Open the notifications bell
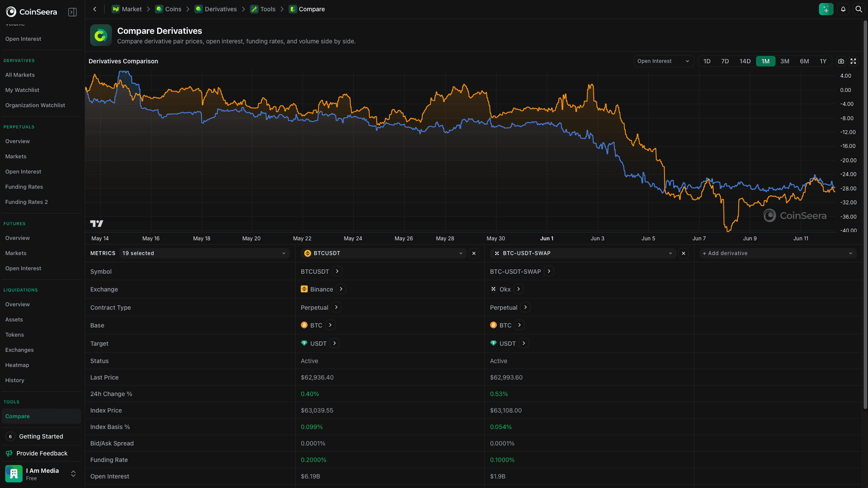This screenshot has height=488, width=868. point(843,9)
